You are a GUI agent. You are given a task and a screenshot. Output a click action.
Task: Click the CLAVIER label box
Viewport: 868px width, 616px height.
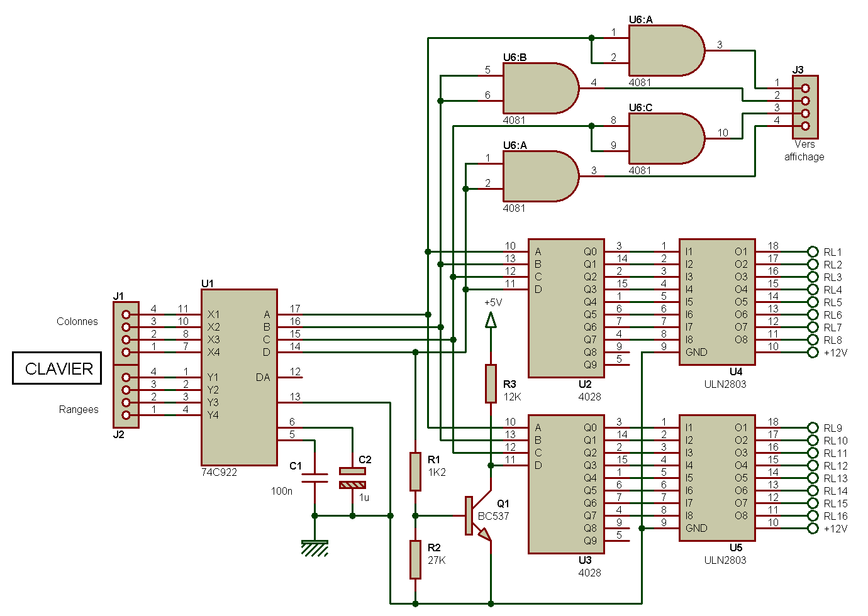coord(57,368)
